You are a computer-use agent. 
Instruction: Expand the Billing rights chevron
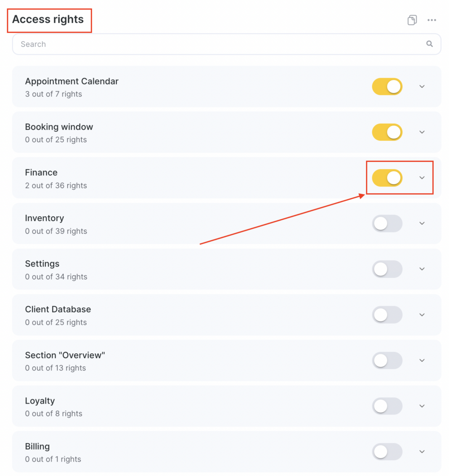(x=422, y=451)
